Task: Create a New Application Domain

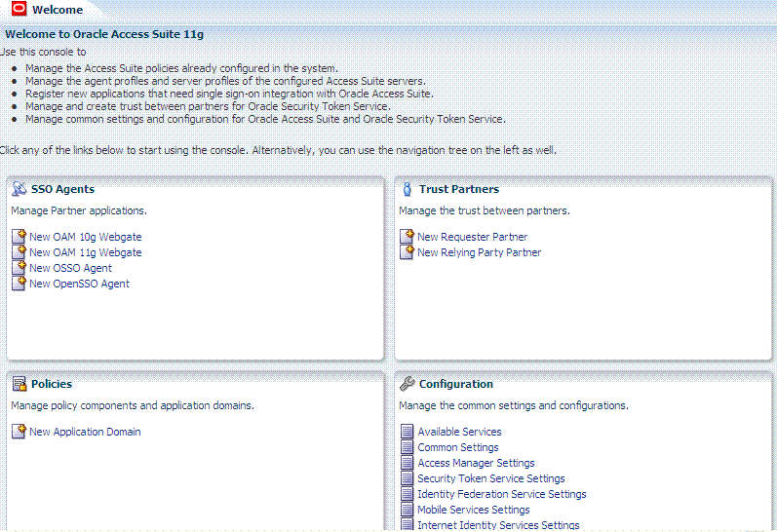Action: [x=85, y=432]
